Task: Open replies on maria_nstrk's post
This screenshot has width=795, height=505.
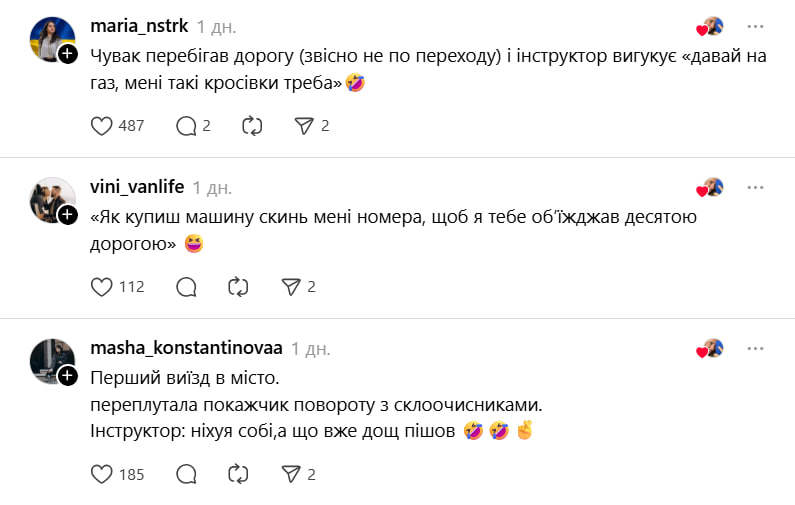Action: [186, 125]
